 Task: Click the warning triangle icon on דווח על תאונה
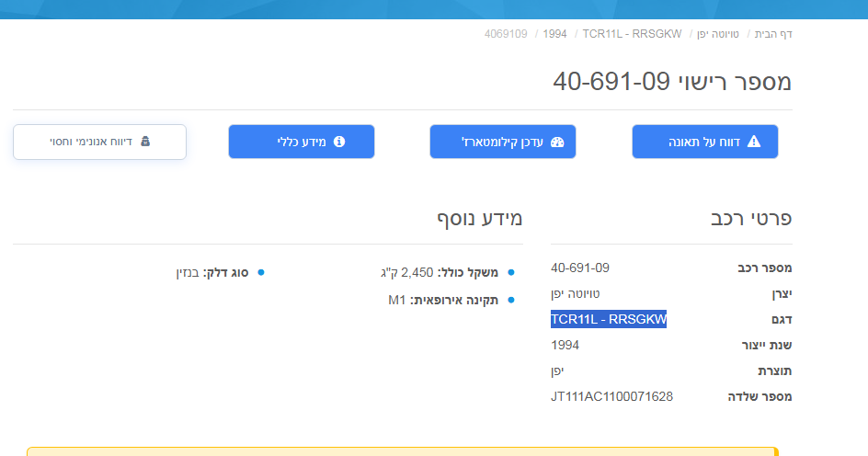[x=754, y=142]
